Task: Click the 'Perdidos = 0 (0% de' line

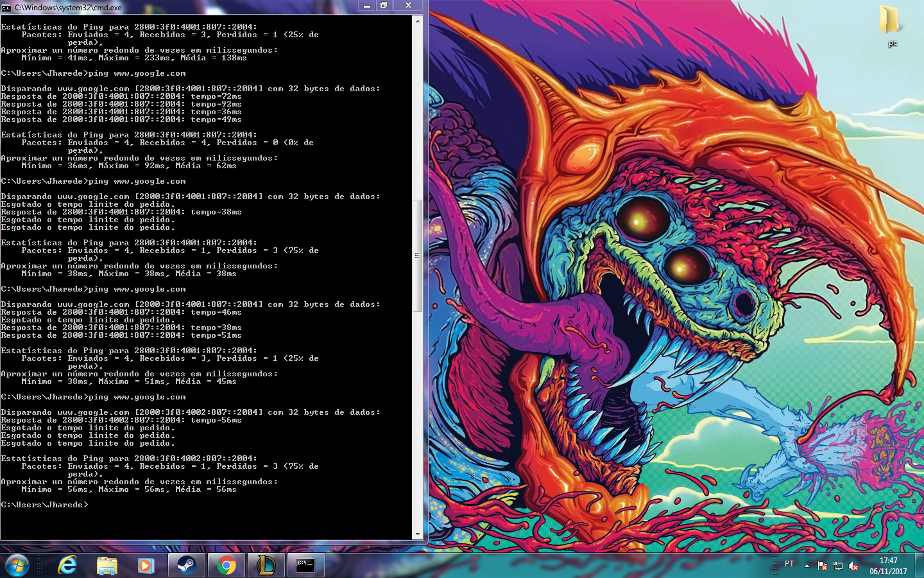Action: 167,143
